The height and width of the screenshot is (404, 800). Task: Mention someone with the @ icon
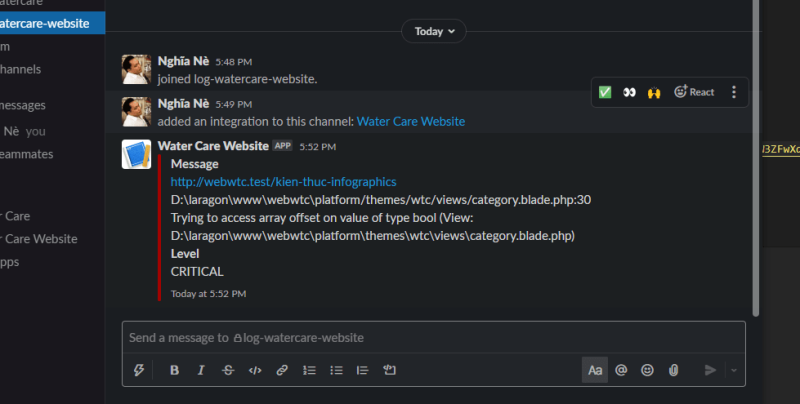tap(621, 370)
